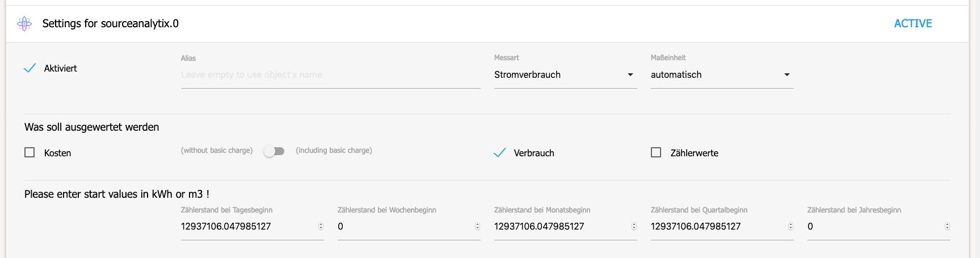The width and height of the screenshot is (980, 258).
Task: Uncheck the Aktiviert checkbox
Action: (x=30, y=68)
